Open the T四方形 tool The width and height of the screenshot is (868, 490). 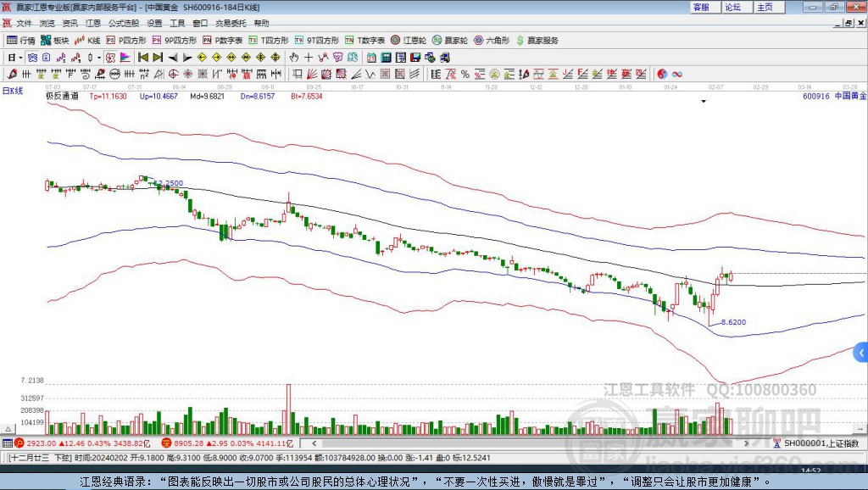point(269,41)
